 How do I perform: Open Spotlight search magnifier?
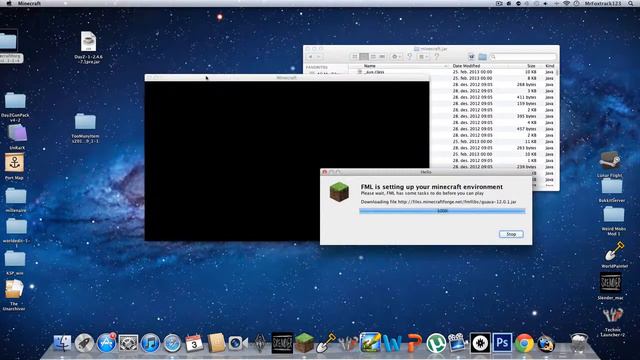click(631, 3)
